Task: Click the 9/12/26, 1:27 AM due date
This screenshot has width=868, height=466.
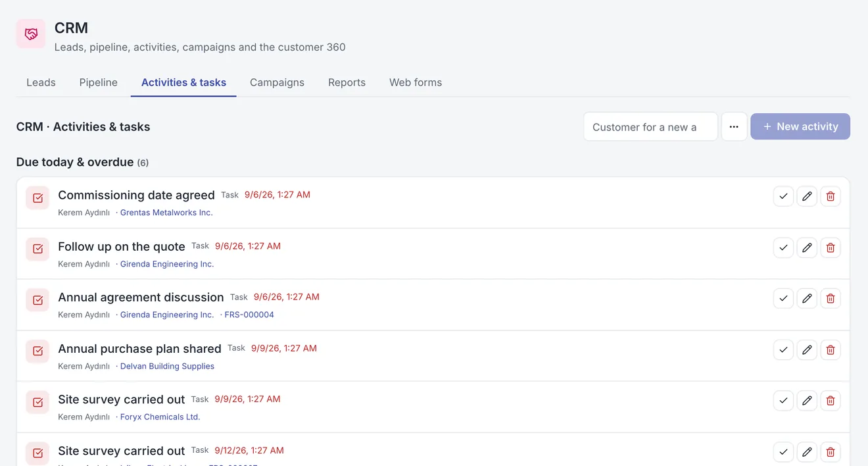Action: pos(251,450)
